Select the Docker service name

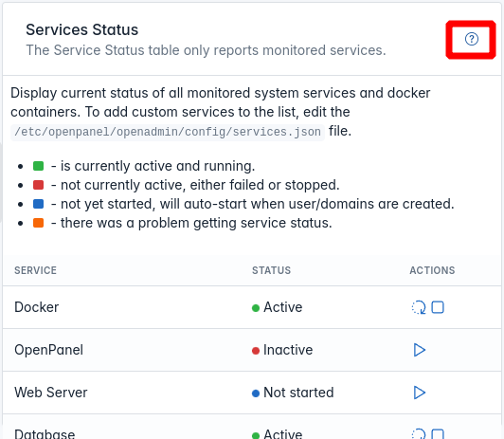point(37,307)
